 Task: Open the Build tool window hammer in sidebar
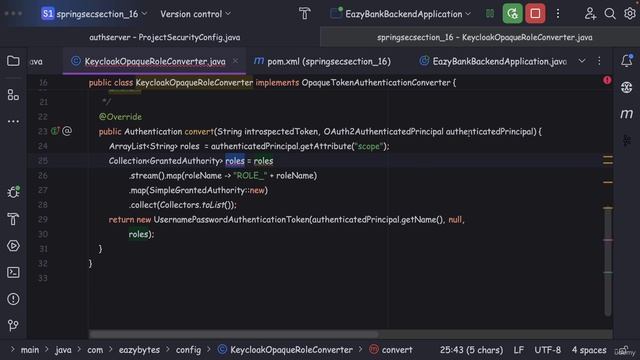click(13, 219)
